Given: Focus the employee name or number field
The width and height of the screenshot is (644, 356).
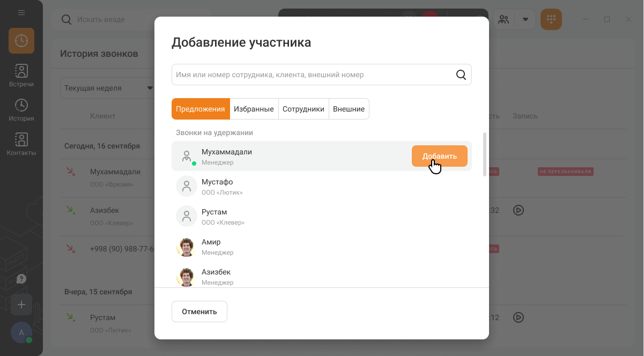Looking at the screenshot, I should tap(314, 75).
